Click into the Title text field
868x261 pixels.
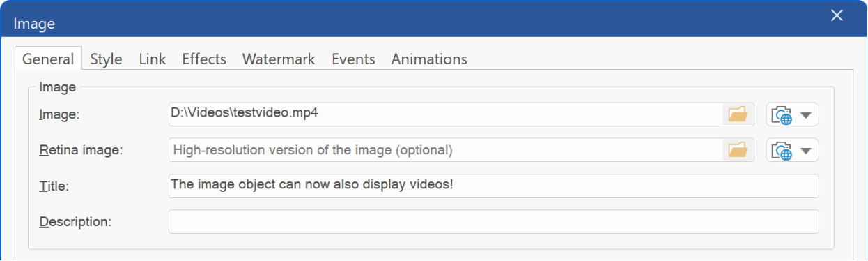(x=494, y=186)
